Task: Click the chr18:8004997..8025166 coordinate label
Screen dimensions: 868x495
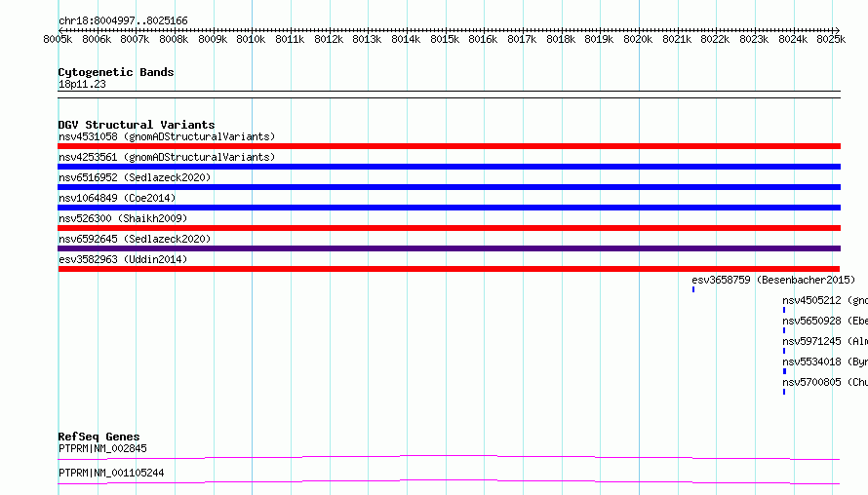Action: (123, 20)
